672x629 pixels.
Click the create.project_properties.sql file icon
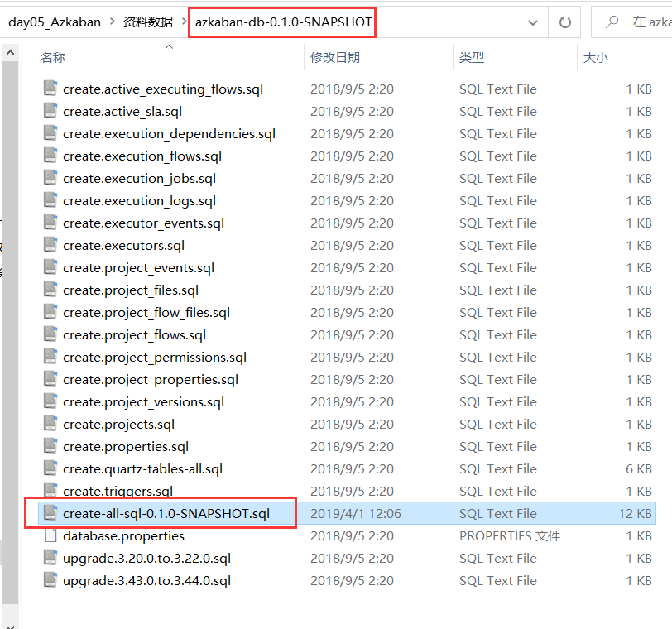tap(50, 378)
